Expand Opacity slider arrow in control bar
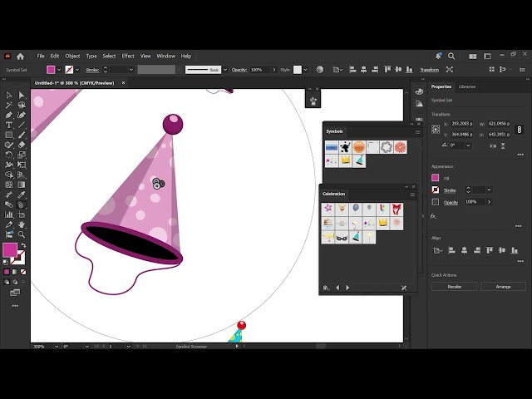The image size is (532, 399). tap(274, 70)
